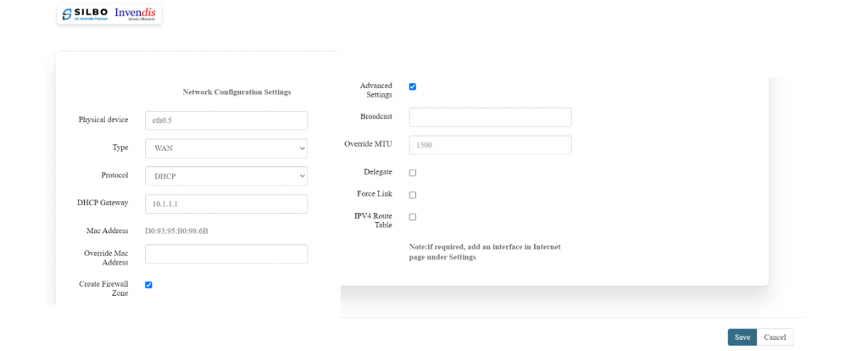Click the Network Configuration Settings heading
Screen dimensions: 868x351
(236, 92)
